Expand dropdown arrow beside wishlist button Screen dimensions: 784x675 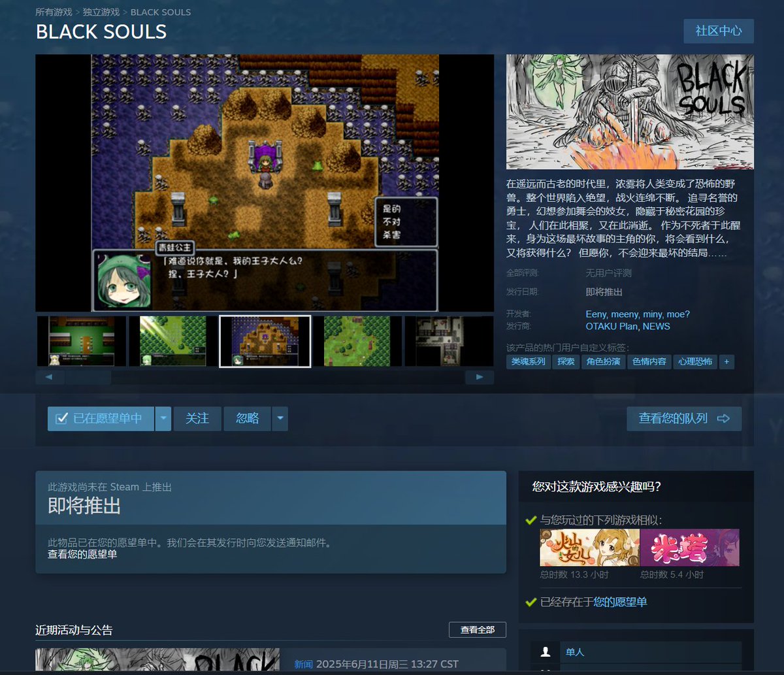tap(163, 419)
